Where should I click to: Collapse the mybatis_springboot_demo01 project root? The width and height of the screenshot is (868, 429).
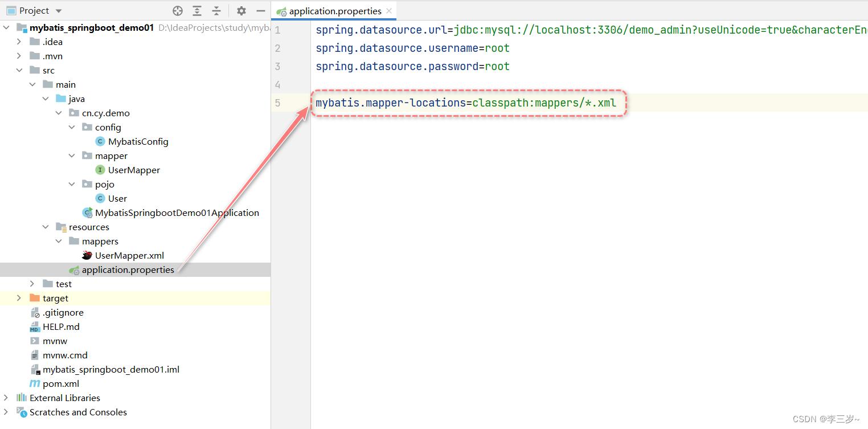pos(6,27)
